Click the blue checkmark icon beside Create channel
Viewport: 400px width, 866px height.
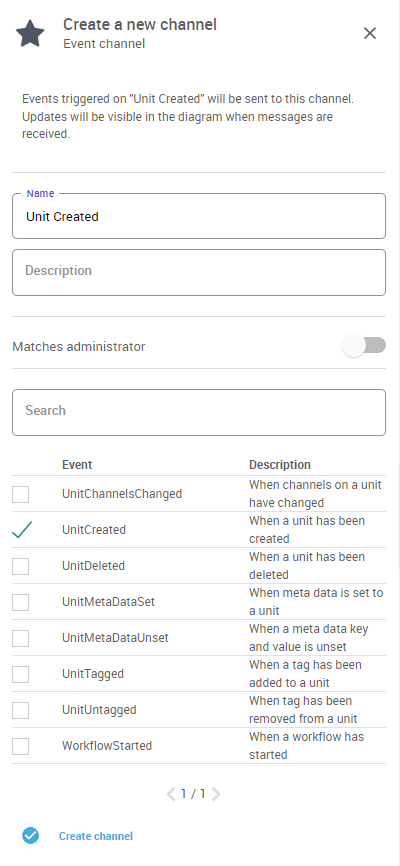31,836
